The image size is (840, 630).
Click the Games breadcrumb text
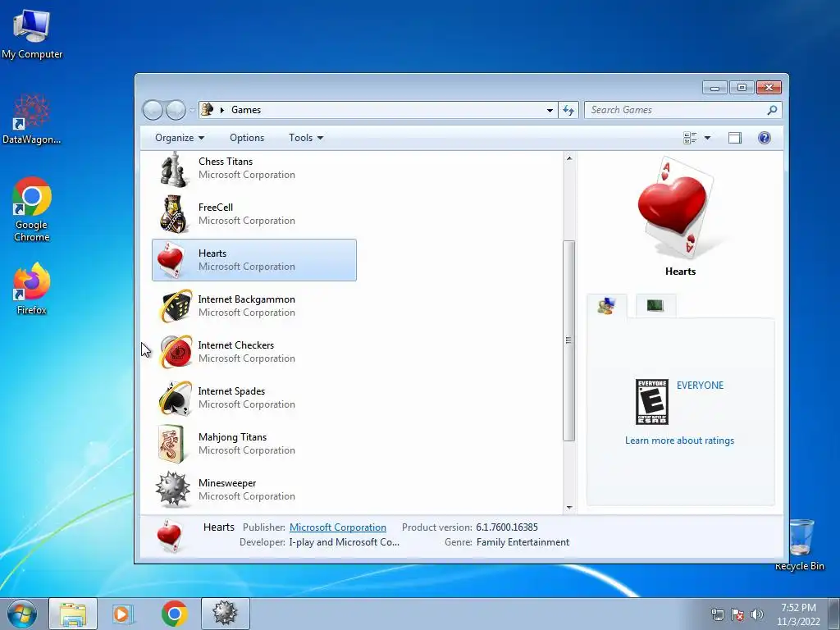[246, 110]
